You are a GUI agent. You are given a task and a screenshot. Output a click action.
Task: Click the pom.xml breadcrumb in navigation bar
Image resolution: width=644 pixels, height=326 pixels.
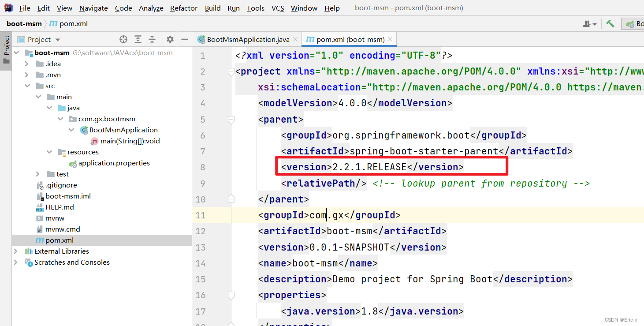point(68,23)
